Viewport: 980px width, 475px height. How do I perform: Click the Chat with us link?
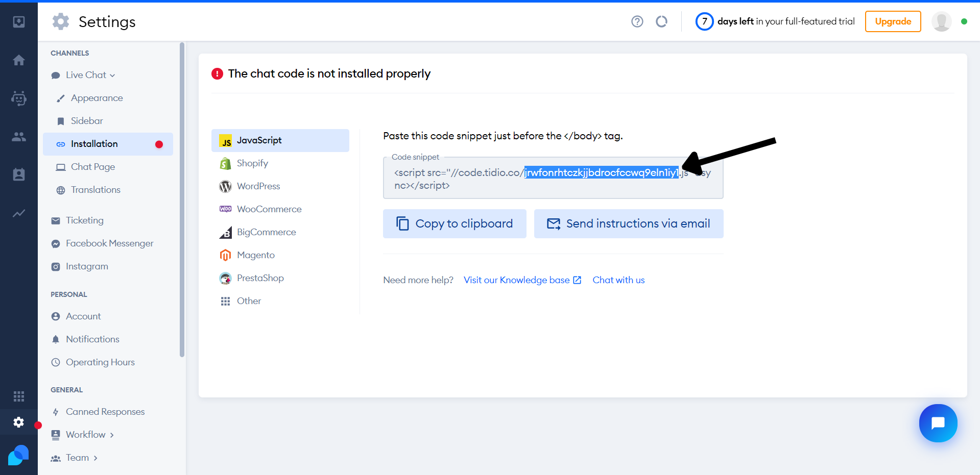[x=618, y=280]
